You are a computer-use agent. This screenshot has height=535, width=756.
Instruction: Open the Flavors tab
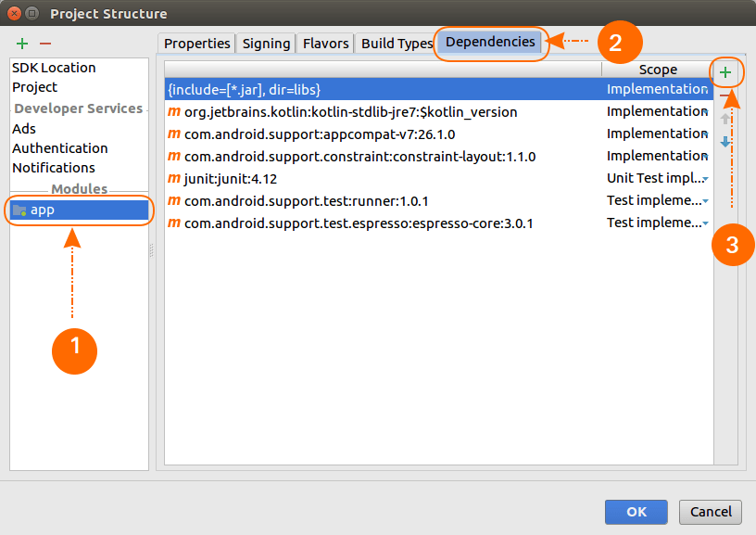325,43
